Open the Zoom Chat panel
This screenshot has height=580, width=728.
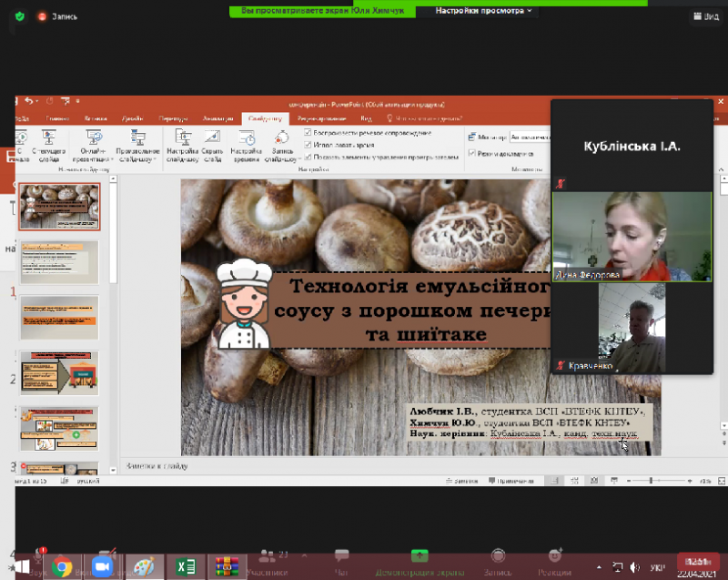click(x=341, y=562)
